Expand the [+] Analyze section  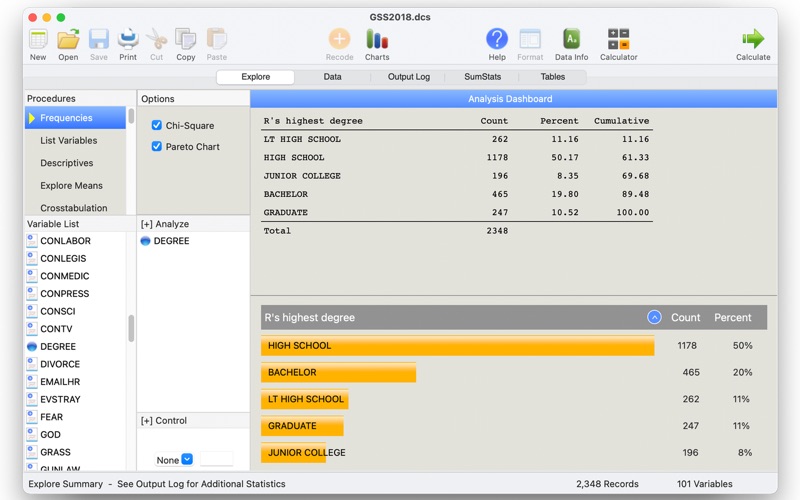165,224
